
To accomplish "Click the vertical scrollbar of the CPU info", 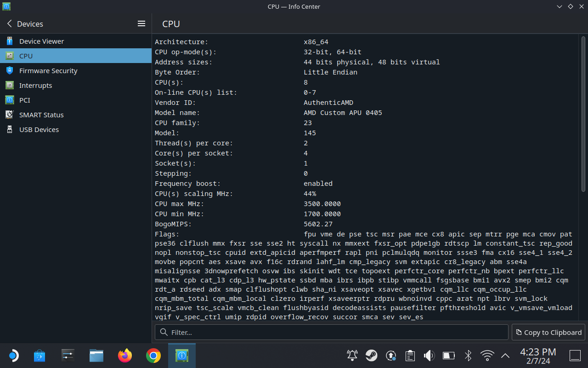I will pyautogui.click(x=583, y=115).
